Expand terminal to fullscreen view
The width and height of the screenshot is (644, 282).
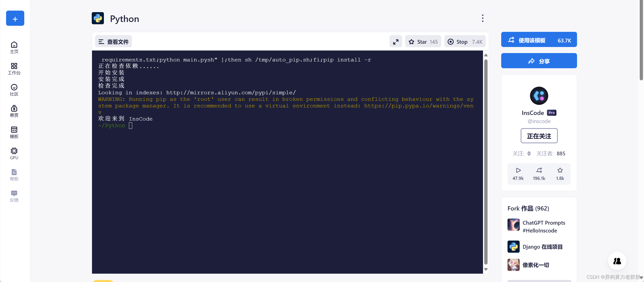click(396, 42)
